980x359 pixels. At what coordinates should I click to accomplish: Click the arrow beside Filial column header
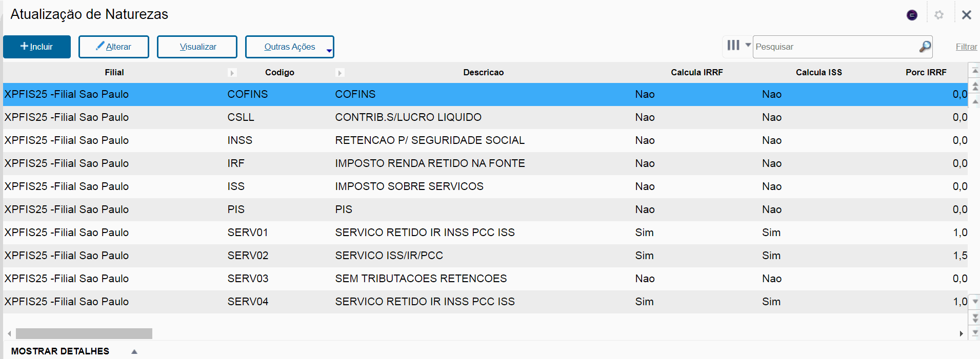coord(232,73)
